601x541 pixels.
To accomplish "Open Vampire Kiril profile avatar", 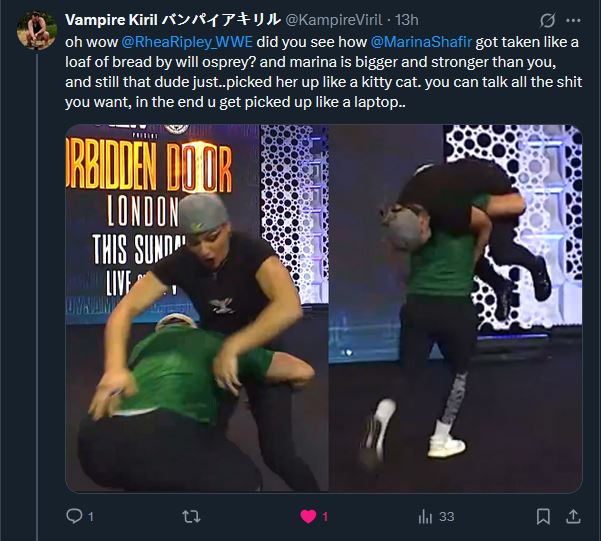I will (37, 30).
